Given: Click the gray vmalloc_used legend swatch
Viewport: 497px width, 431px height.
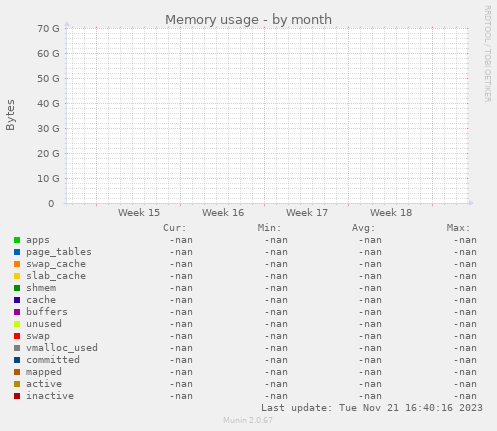Looking at the screenshot, I should [17, 348].
